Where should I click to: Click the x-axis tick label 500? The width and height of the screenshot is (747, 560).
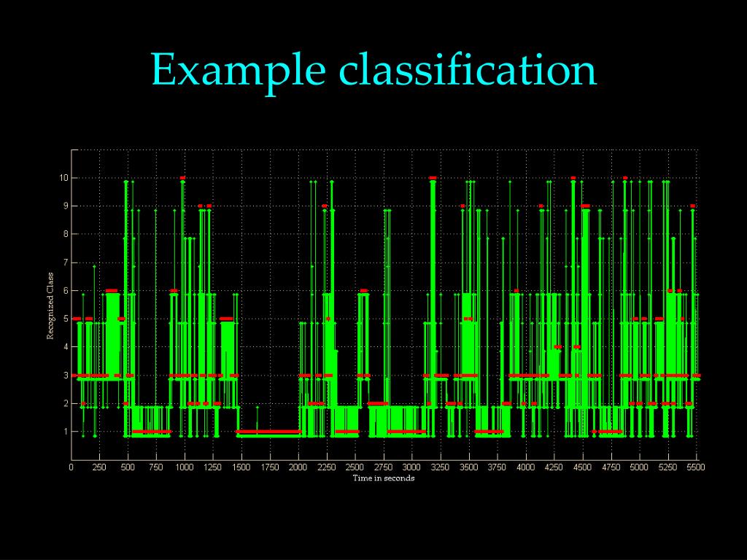tap(128, 467)
